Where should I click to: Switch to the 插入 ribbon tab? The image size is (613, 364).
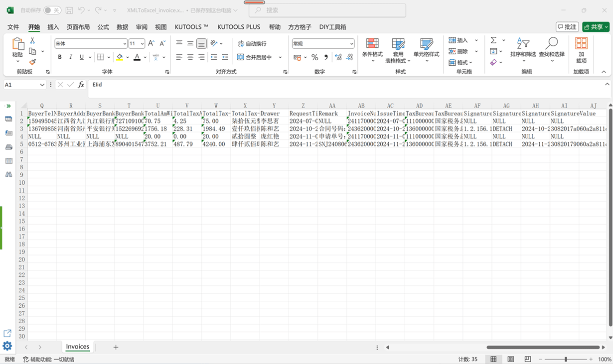(x=53, y=27)
